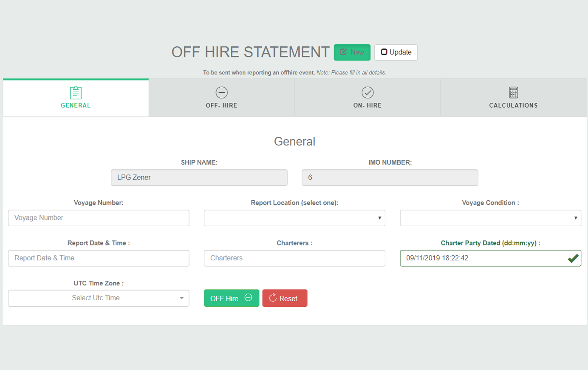This screenshot has height=370, width=588.
Task: Open the Report Location dropdown
Action: coord(294,218)
